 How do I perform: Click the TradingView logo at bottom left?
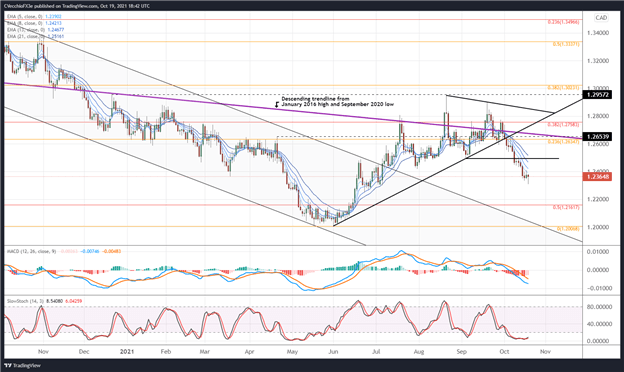click(x=22, y=365)
